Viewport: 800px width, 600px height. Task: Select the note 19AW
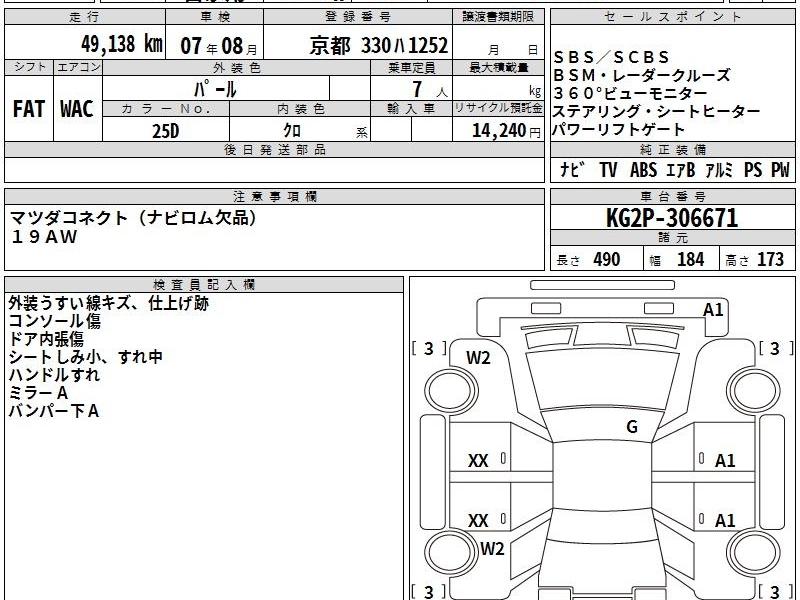tap(44, 237)
